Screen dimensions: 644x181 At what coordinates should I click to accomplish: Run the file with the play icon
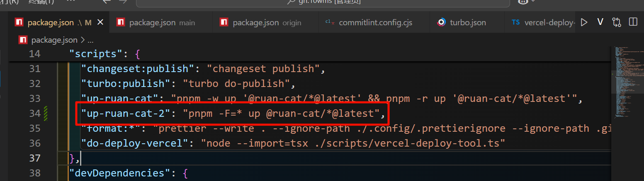[584, 22]
